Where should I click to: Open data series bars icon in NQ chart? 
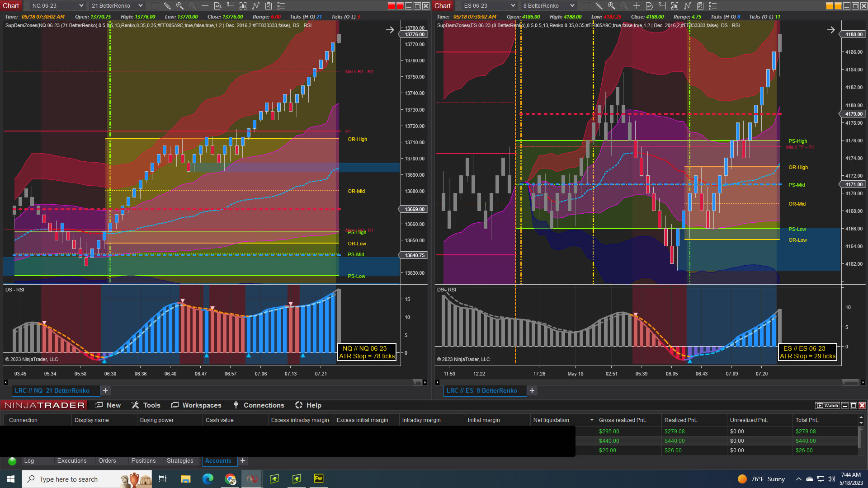pyautogui.click(x=243, y=6)
